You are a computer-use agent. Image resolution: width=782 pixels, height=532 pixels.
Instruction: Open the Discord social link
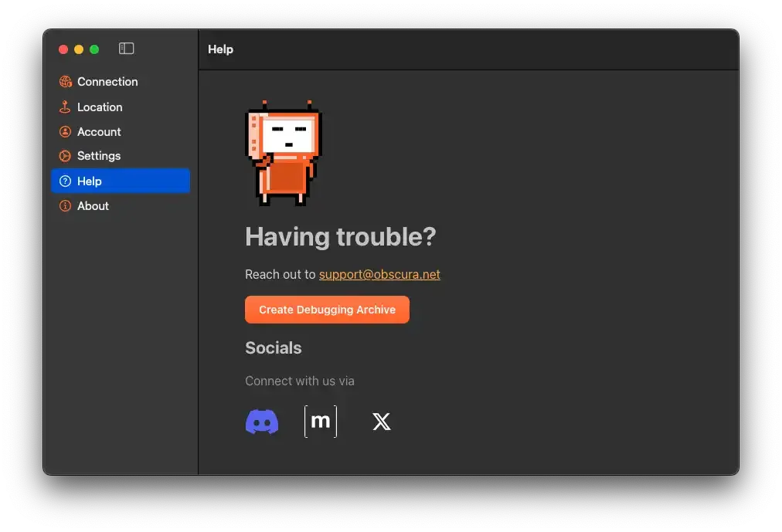(262, 422)
